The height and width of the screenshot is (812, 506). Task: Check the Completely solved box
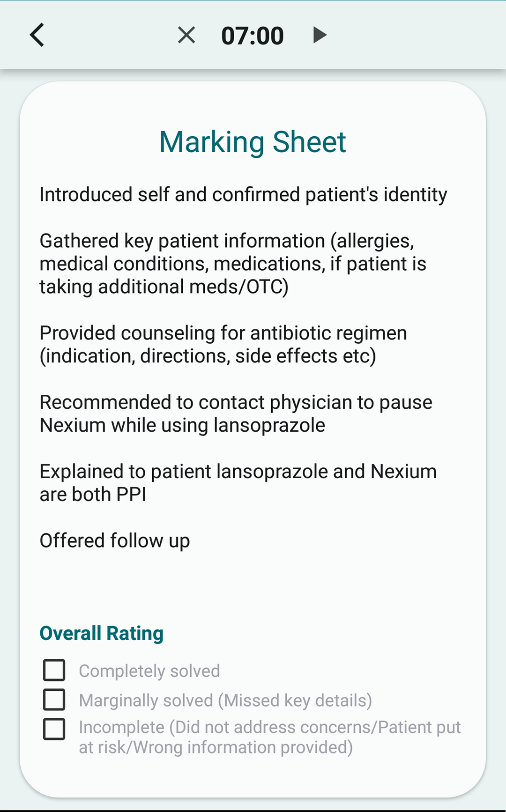coord(54,670)
